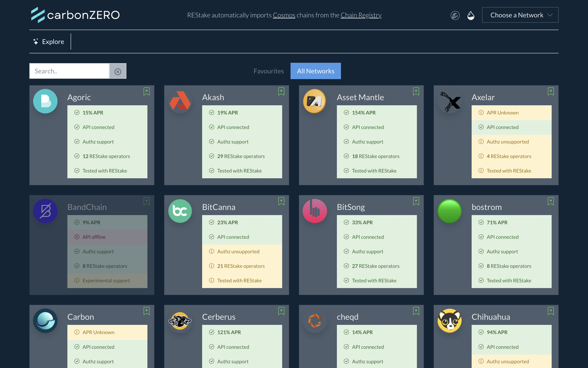Toggle the Cerberus favourite bookmark

click(x=281, y=311)
